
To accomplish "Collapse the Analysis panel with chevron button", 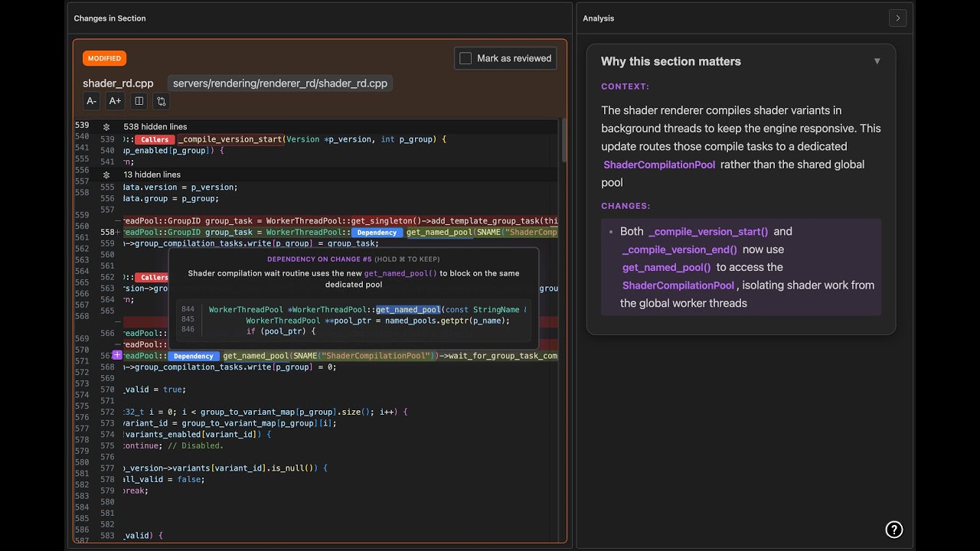I will click(x=897, y=18).
